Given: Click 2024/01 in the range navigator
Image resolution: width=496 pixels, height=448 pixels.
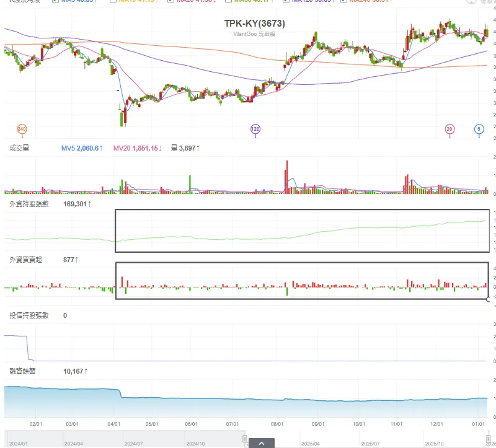Looking at the screenshot, I should (x=19, y=444).
